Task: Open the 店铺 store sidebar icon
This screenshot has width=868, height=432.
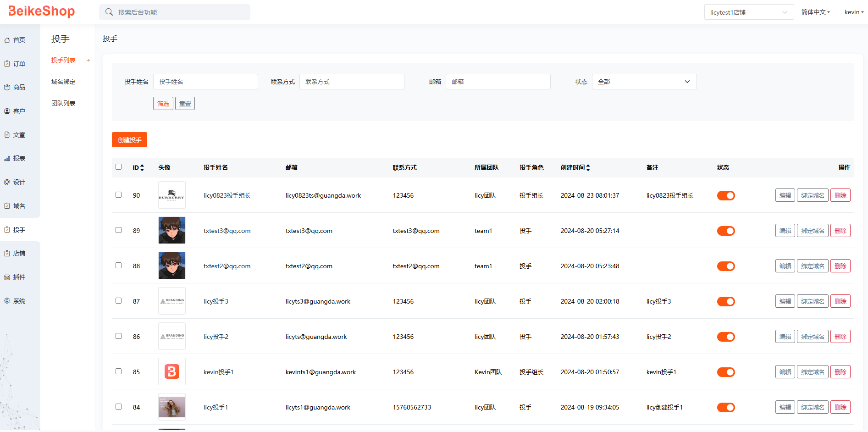Action: [7, 253]
